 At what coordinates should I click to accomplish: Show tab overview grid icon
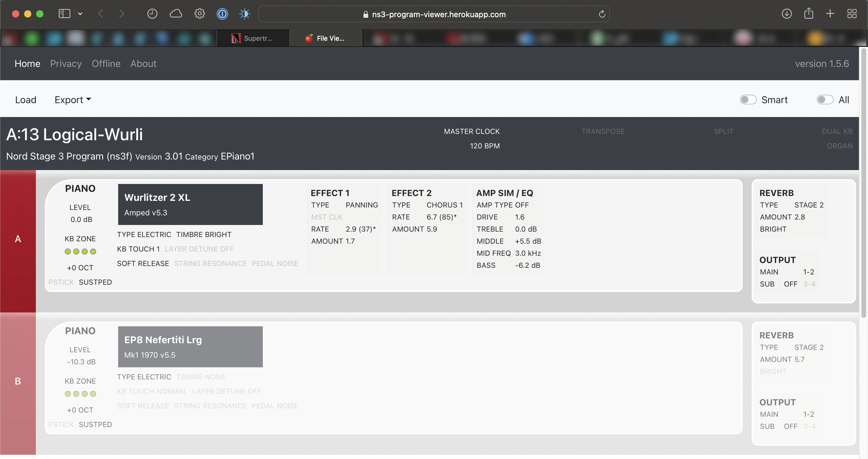[852, 14]
